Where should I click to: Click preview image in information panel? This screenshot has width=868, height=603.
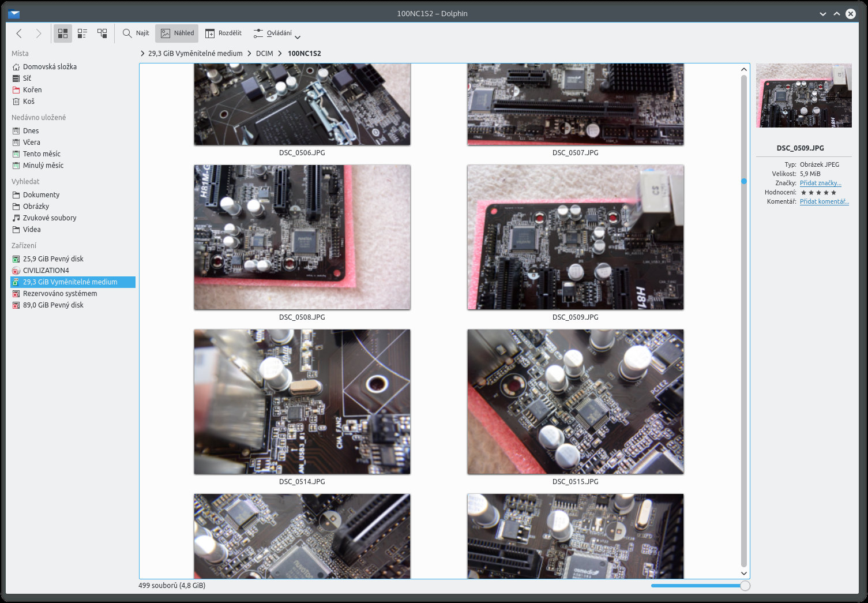(804, 95)
